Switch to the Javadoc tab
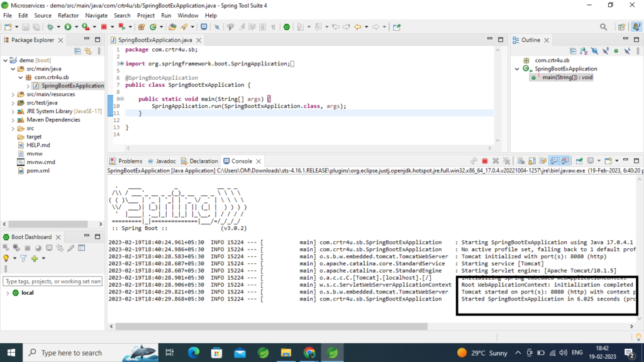Image resolution: width=644 pixels, height=362 pixels. (162, 161)
